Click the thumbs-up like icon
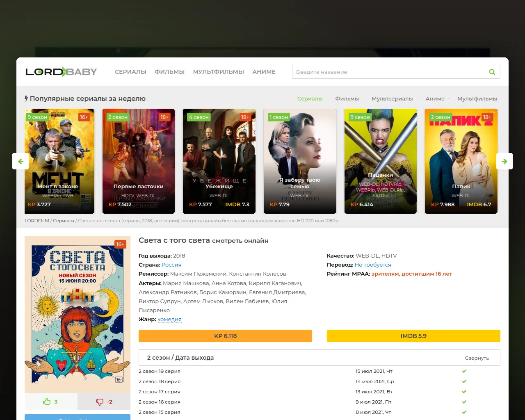This screenshot has width=525, height=420. (47, 402)
